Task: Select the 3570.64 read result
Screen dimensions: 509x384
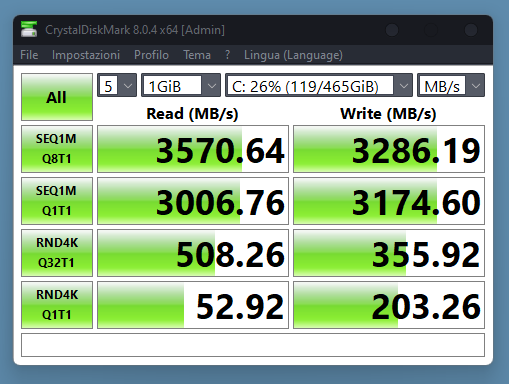Action: click(193, 149)
